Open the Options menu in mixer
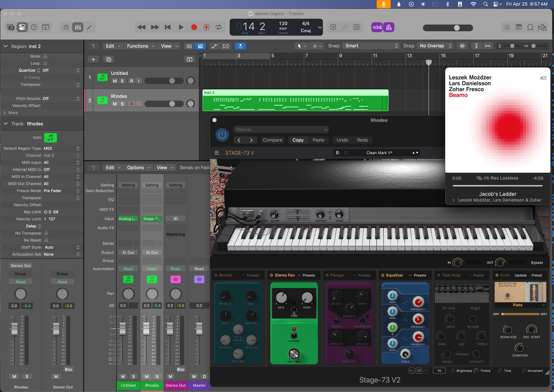The image size is (554, 392). pos(138,168)
